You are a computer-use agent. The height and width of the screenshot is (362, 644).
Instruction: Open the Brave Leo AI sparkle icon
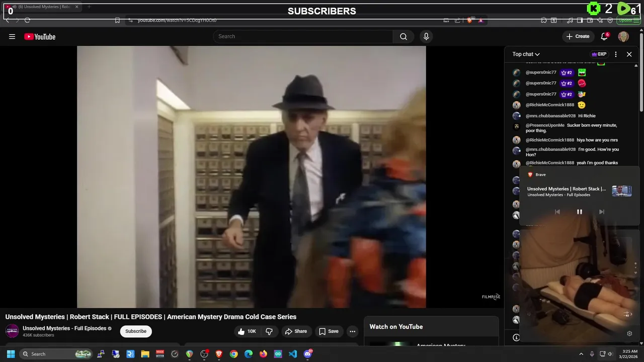pyautogui.click(x=600, y=20)
